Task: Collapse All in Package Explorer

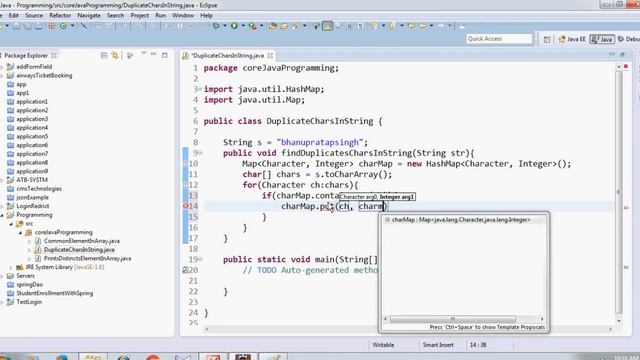Action: tap(104, 55)
